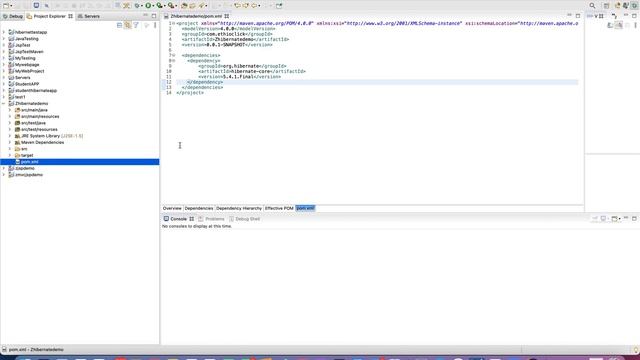Open Project Explorer view menu (vertical dots)
This screenshot has width=640, height=360.
[155, 25]
